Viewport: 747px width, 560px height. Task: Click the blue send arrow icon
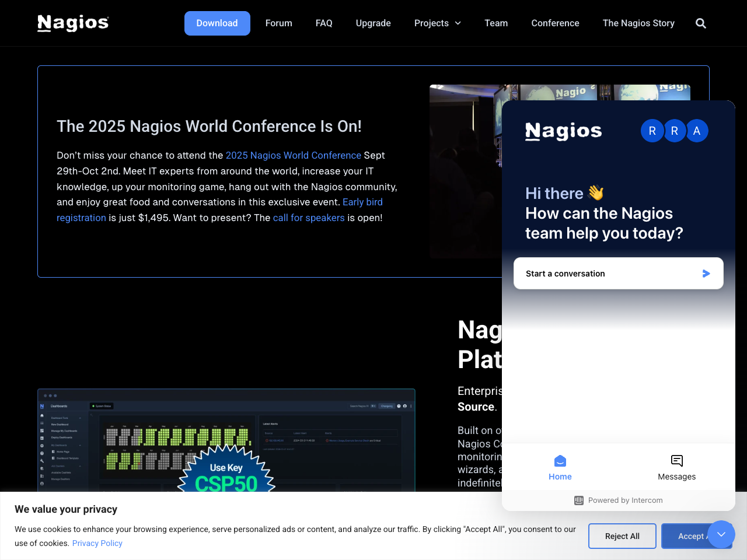(x=706, y=274)
